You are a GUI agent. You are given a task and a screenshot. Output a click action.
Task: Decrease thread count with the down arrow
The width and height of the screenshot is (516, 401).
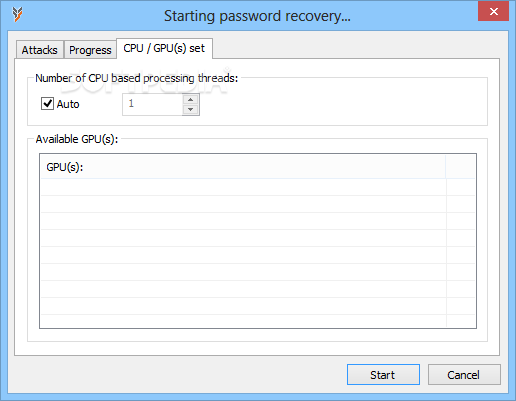pyautogui.click(x=191, y=110)
